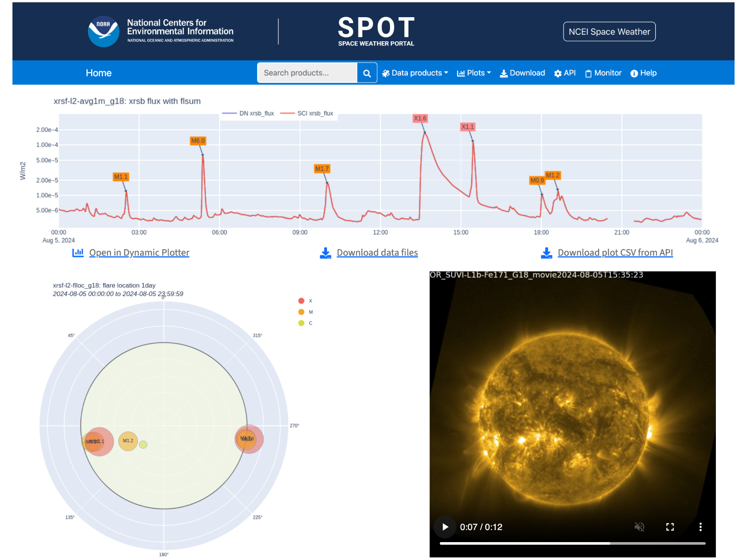Enter fullscreen for the SUVI video
The width and height of the screenshot is (747, 560).
click(x=670, y=527)
